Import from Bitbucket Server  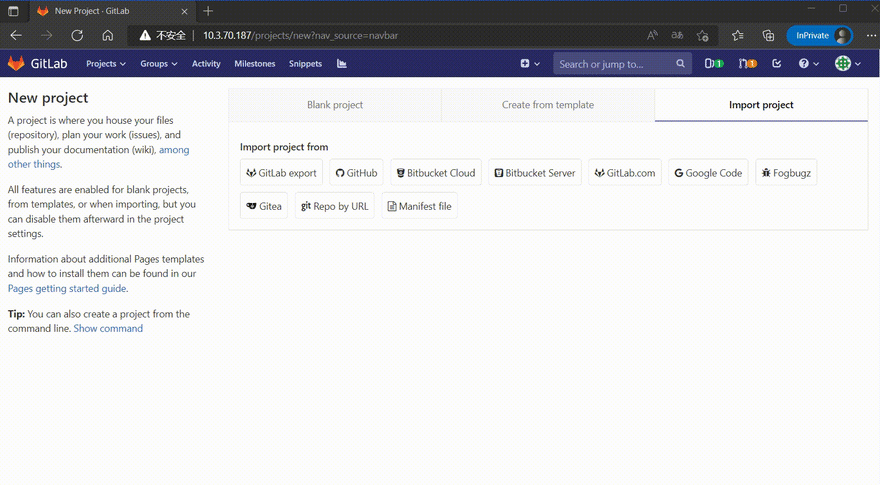click(x=535, y=173)
